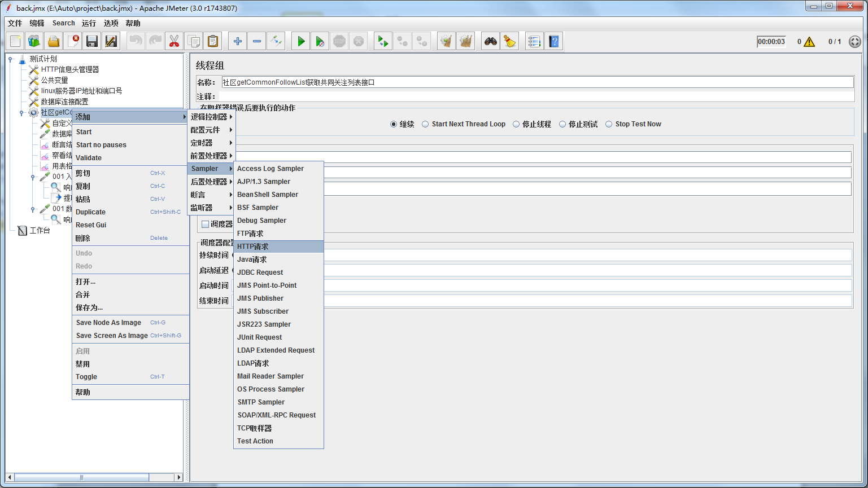
Task: Collapse the 测试计划 tree node
Action: (11, 59)
